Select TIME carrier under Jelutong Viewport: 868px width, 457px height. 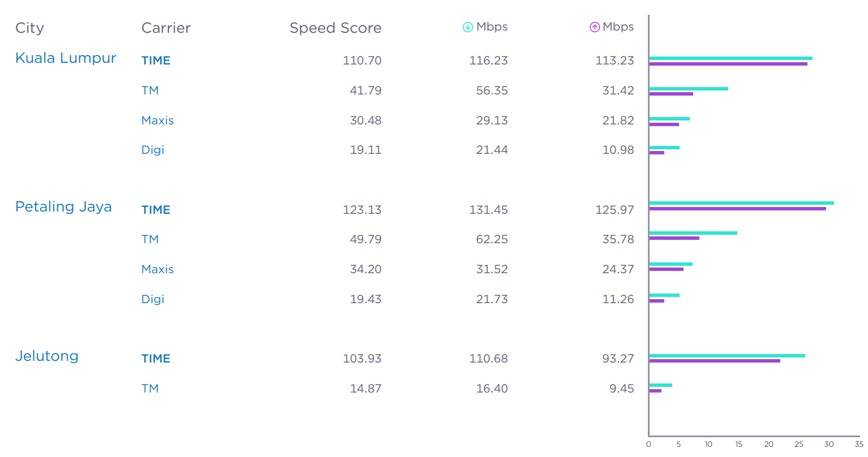tap(156, 359)
